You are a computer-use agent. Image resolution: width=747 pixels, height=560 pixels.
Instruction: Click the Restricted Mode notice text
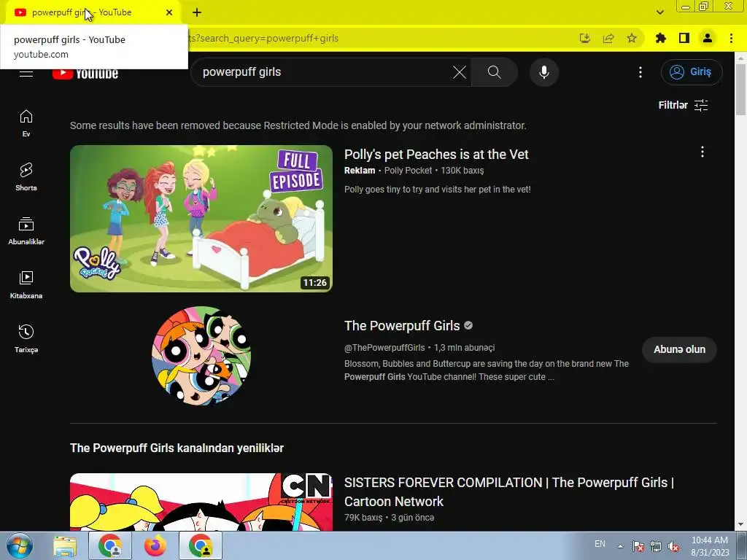298,125
